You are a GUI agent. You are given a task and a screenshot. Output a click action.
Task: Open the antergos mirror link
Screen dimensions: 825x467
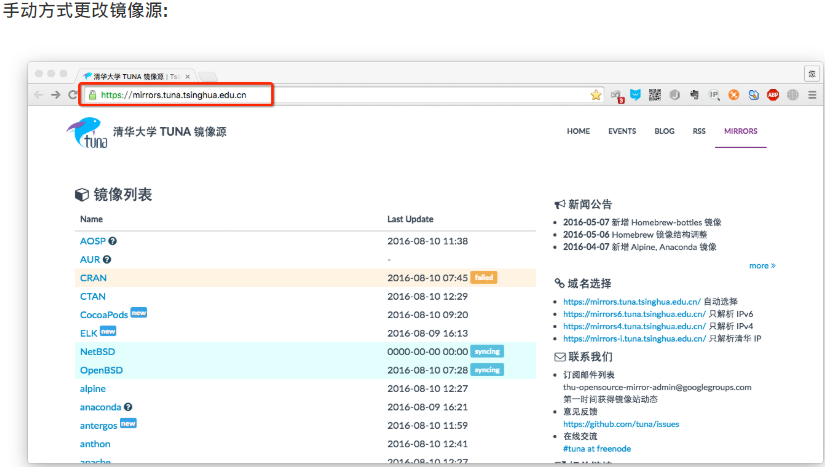98,426
